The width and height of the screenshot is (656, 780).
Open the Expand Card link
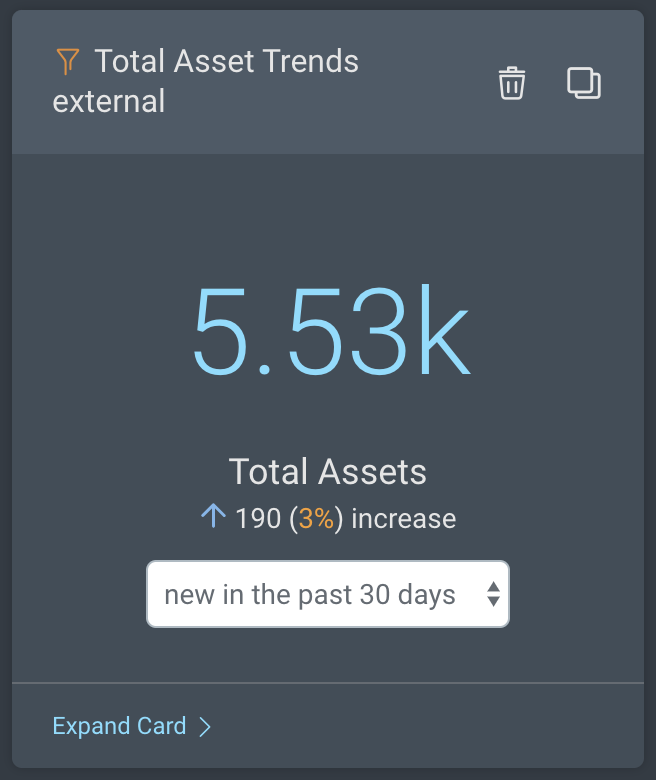tap(120, 726)
